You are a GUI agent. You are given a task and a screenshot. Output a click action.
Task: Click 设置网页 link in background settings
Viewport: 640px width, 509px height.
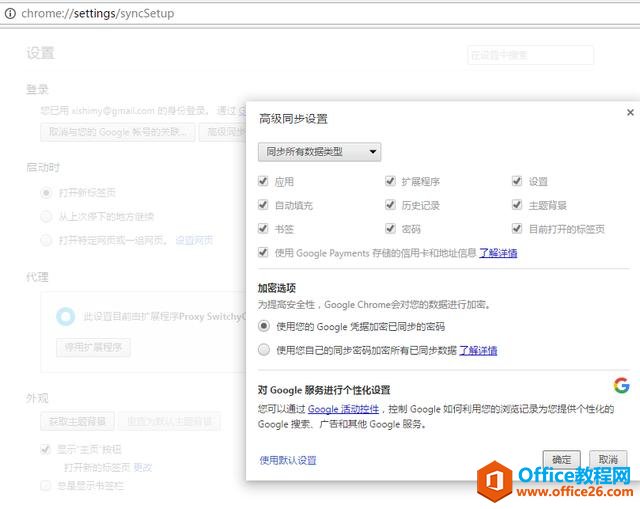point(194,240)
